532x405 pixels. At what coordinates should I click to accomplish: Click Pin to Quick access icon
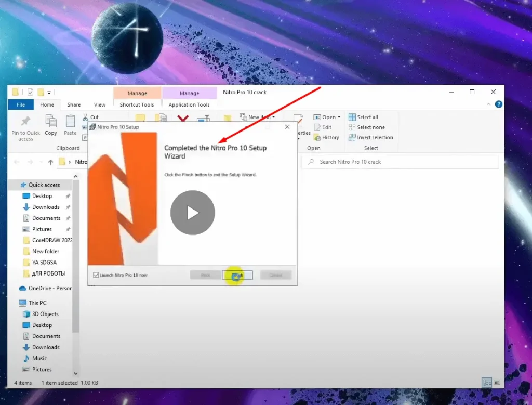point(25,123)
